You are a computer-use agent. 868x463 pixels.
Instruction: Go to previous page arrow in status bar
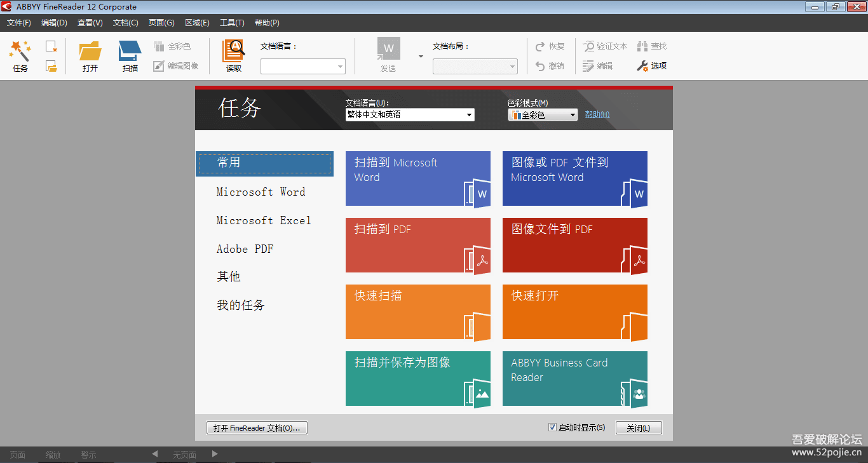point(154,454)
